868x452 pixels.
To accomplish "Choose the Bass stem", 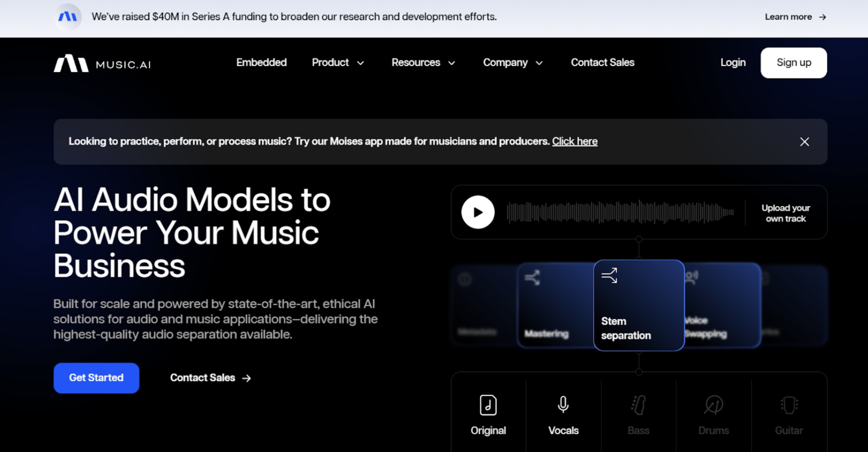I will click(638, 415).
